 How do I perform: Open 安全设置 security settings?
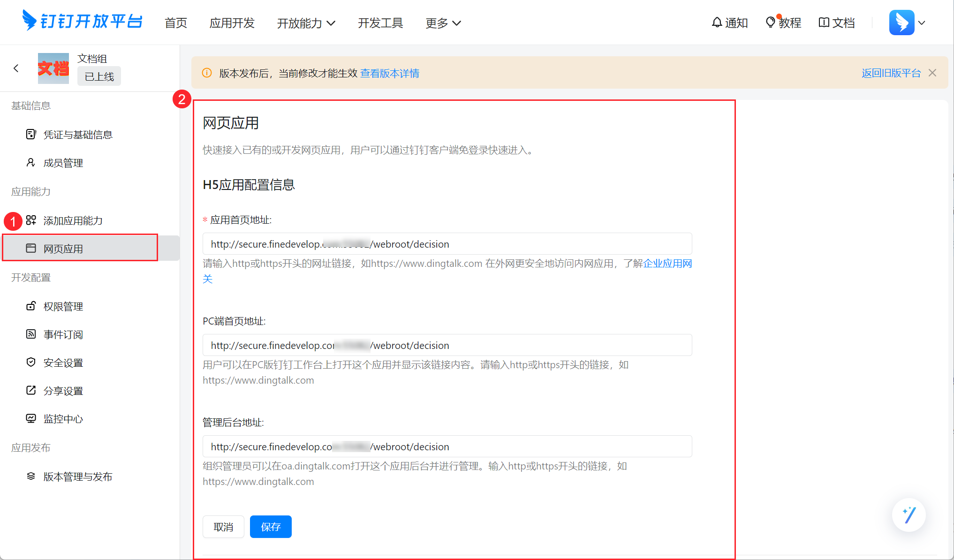click(63, 363)
